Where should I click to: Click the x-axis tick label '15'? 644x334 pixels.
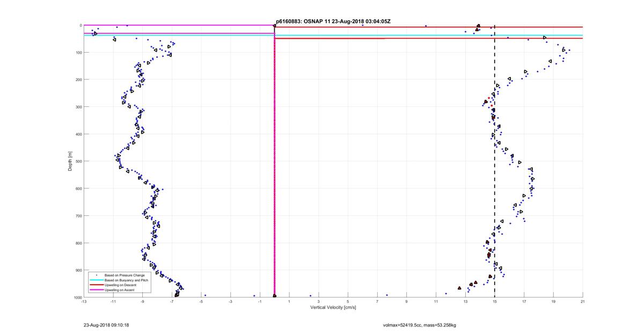pyautogui.click(x=494, y=301)
